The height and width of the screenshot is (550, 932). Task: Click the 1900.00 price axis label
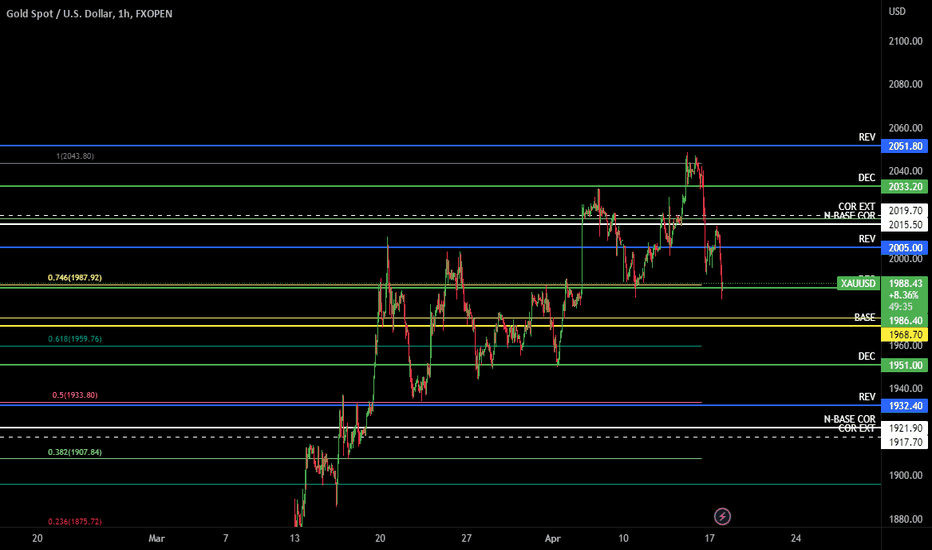905,476
